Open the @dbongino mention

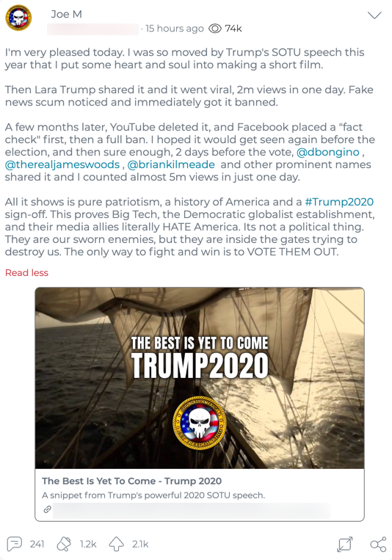[x=328, y=152]
